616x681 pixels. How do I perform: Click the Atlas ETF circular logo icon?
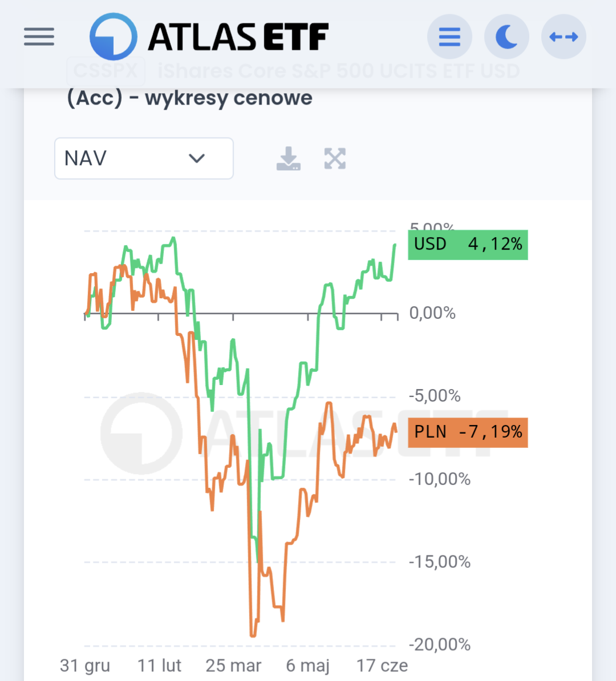click(x=114, y=37)
